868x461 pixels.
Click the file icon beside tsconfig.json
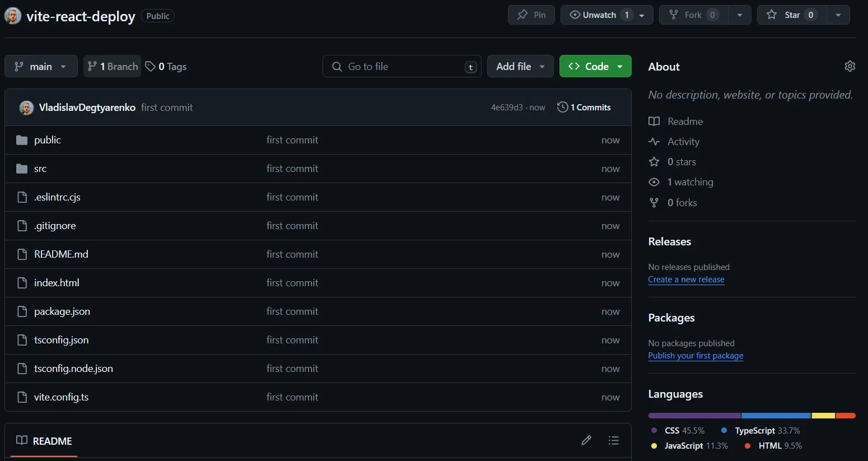pyautogui.click(x=22, y=340)
